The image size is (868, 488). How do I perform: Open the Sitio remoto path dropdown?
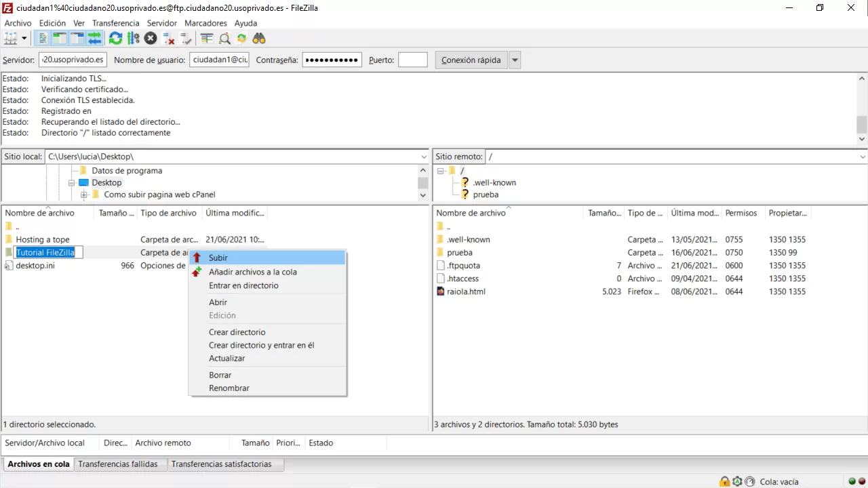(x=863, y=157)
